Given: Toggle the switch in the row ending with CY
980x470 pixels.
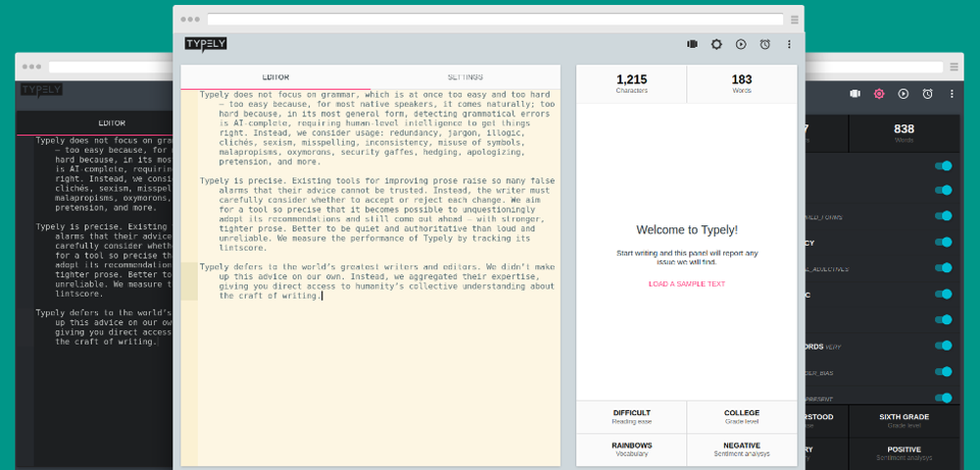Looking at the screenshot, I should 943,242.
